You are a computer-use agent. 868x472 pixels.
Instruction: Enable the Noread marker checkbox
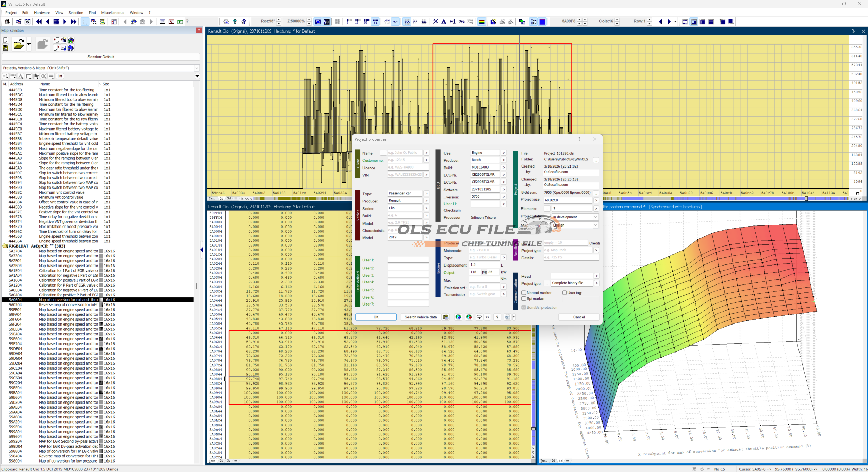(524, 293)
